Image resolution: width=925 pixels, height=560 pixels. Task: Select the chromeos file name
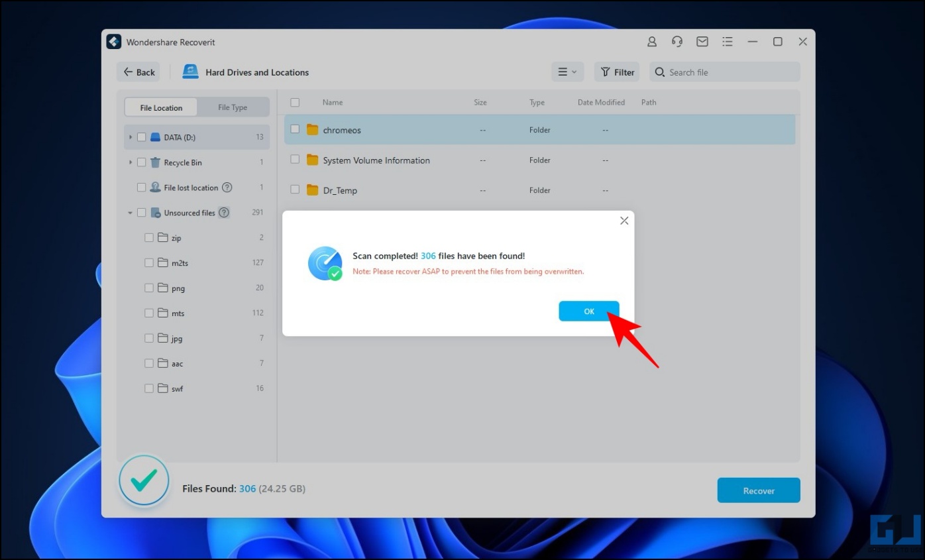pos(342,130)
